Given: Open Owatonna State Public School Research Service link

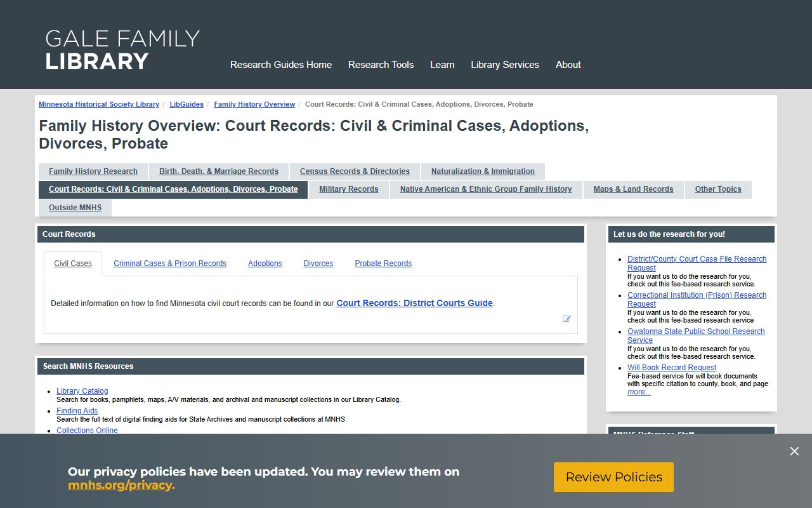Looking at the screenshot, I should coord(696,336).
